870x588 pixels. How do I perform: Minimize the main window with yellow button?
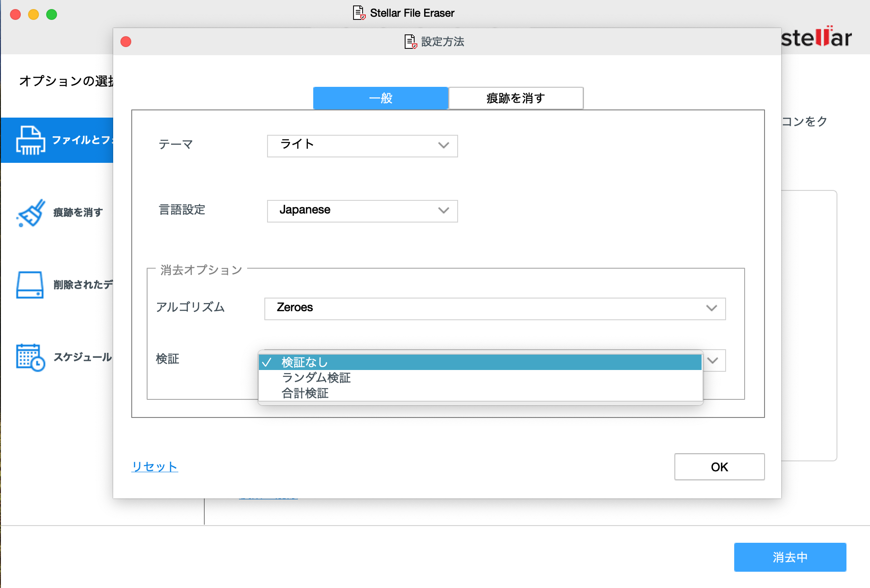click(33, 14)
